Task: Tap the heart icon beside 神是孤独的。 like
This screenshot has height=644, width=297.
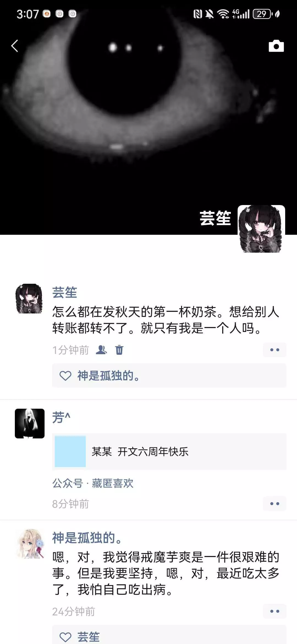Action: tap(65, 376)
